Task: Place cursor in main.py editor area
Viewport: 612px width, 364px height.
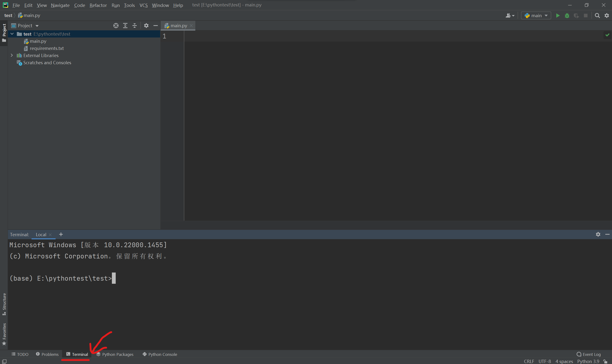Action: [x=398, y=125]
